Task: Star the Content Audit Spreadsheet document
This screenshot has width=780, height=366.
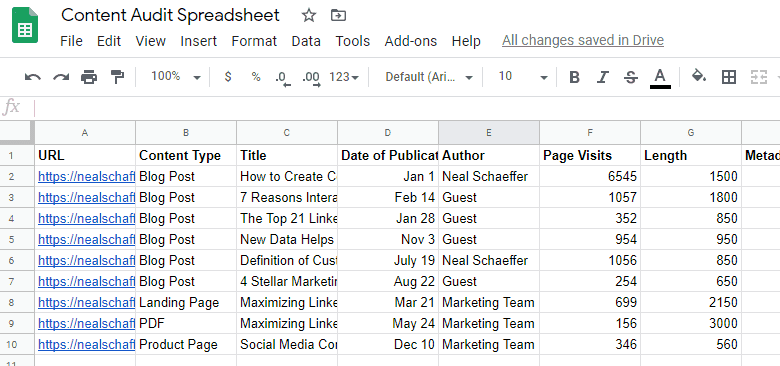Action: [308, 15]
